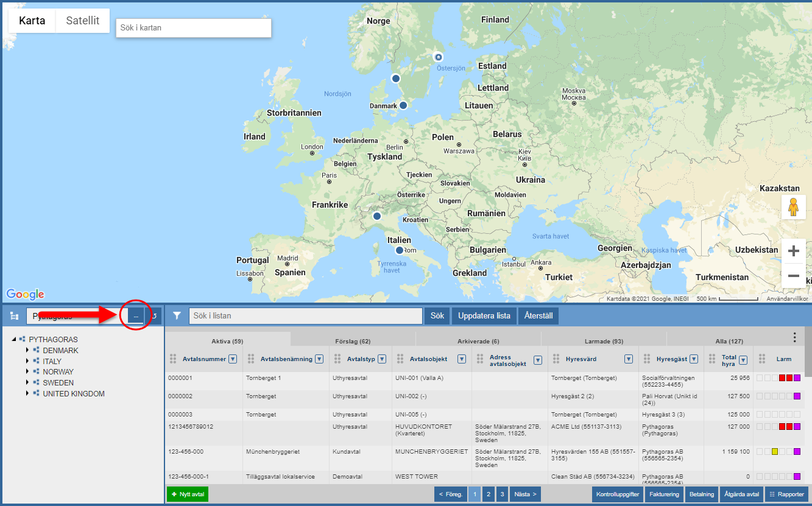The image size is (812, 506).
Task: Open the three-dot browse button for Pythagoras
Action: point(136,316)
